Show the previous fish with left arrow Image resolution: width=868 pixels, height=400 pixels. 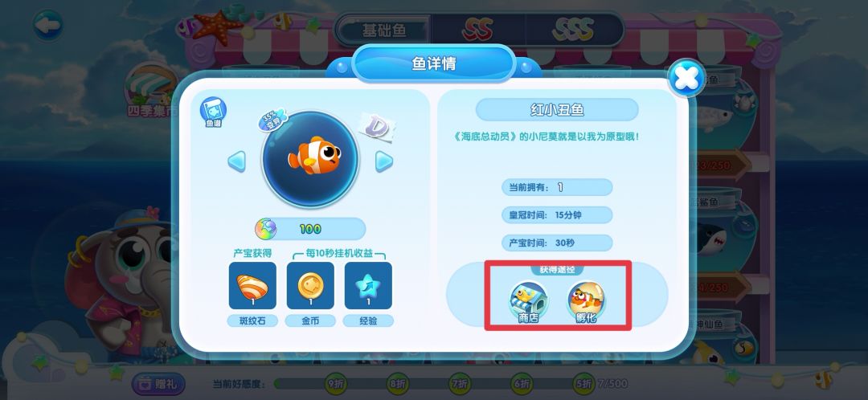tap(237, 161)
